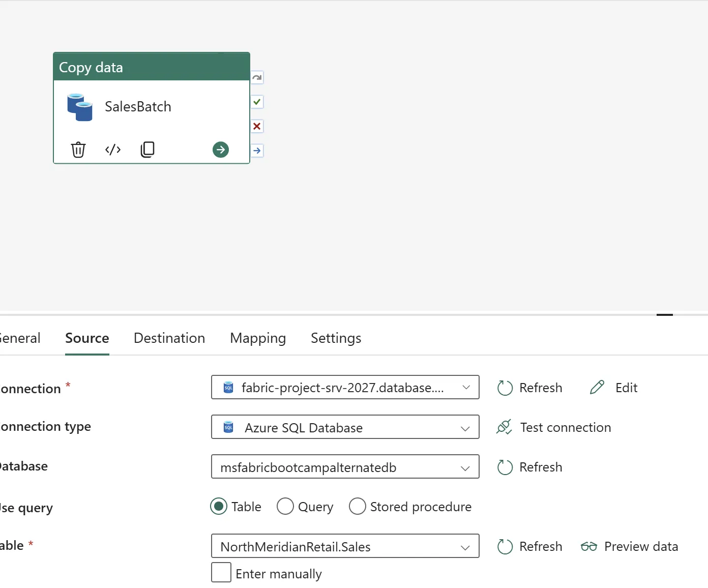
Task: Edit the selected connection
Action: pos(613,388)
